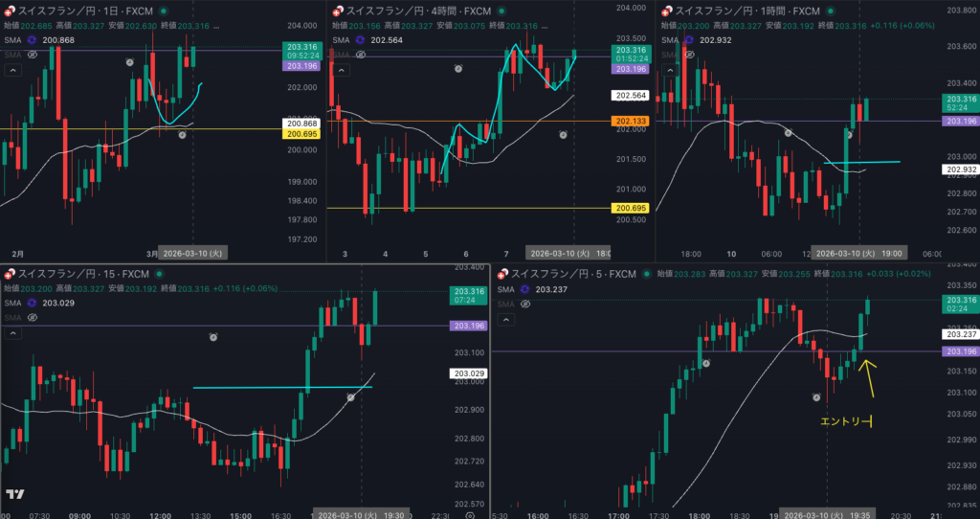Image resolution: width=980 pixels, height=519 pixels.
Task: Toggle hidden SMA visibility on the 4-hour chart
Action: 358,56
